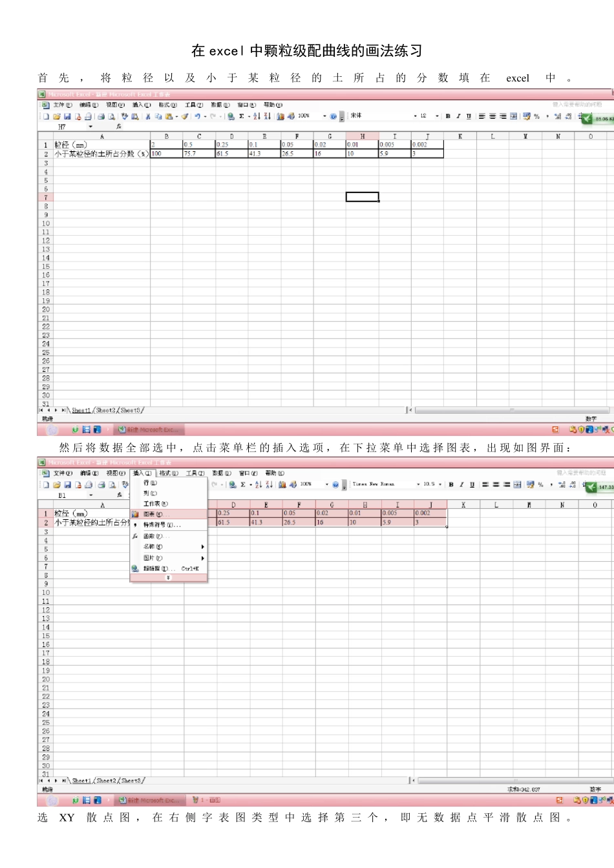This screenshot has width=614, height=868.
Task: Click the Percent Style icon in the second Excel window
Action: coord(541,484)
